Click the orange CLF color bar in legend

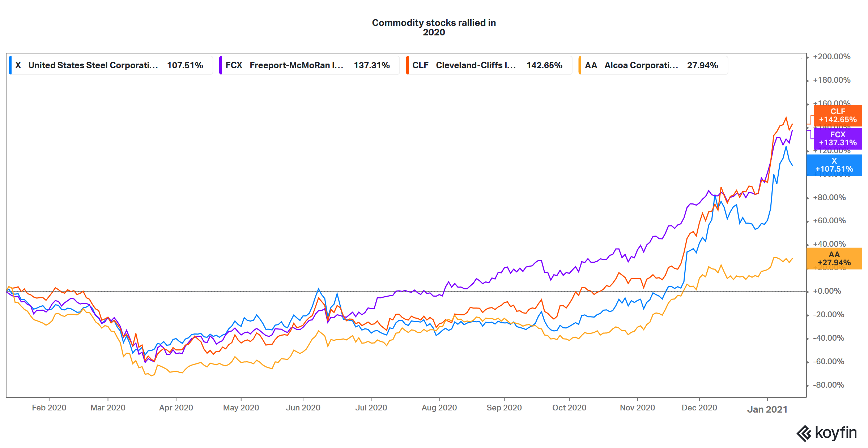coord(407,65)
